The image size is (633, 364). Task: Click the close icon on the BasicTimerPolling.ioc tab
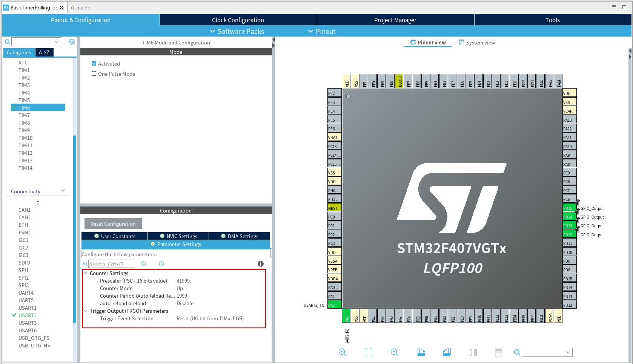[x=62, y=8]
